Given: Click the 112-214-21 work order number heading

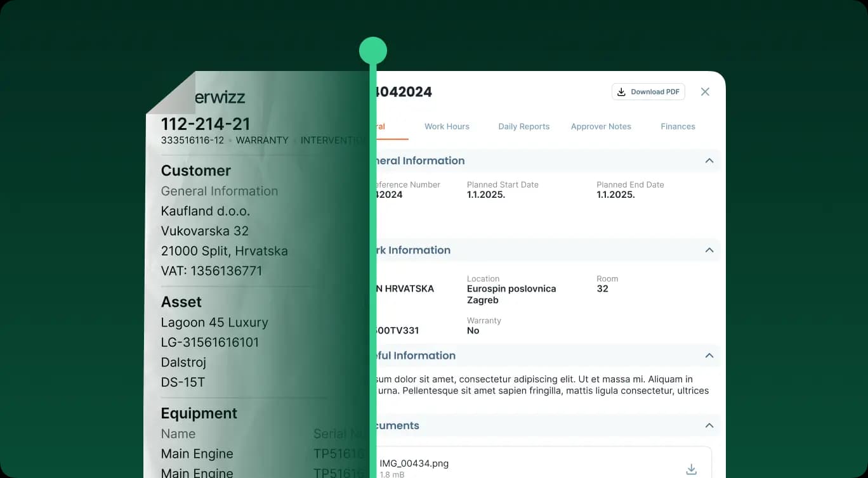Looking at the screenshot, I should tap(206, 124).
